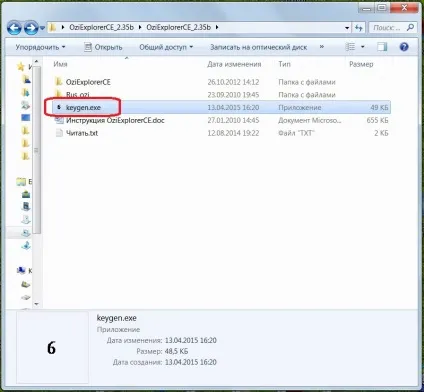
Task: Open Help via the question mark icon
Action: pos(404,47)
